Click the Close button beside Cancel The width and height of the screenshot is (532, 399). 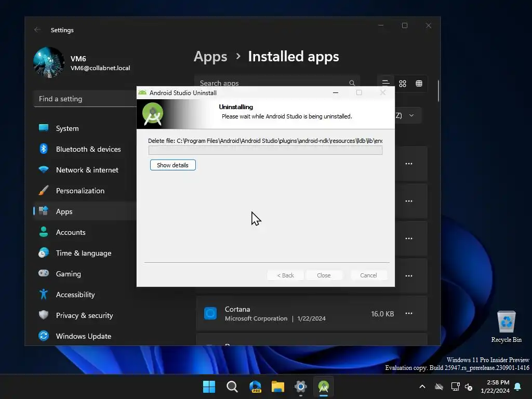click(324, 275)
